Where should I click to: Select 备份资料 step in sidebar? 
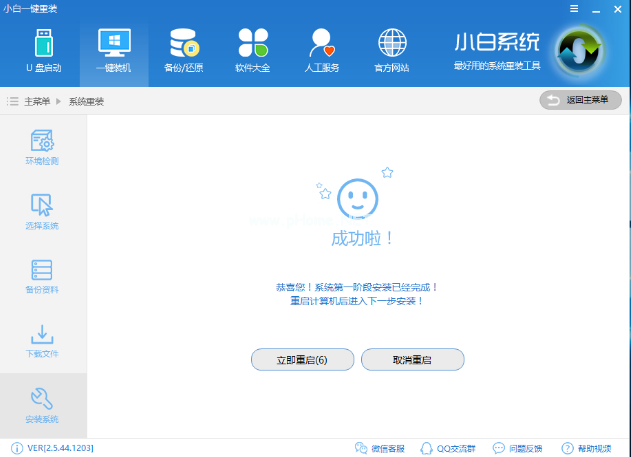pyautogui.click(x=42, y=276)
